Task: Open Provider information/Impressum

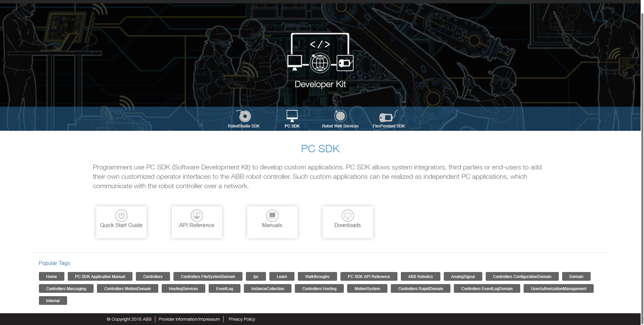Action: [189, 319]
